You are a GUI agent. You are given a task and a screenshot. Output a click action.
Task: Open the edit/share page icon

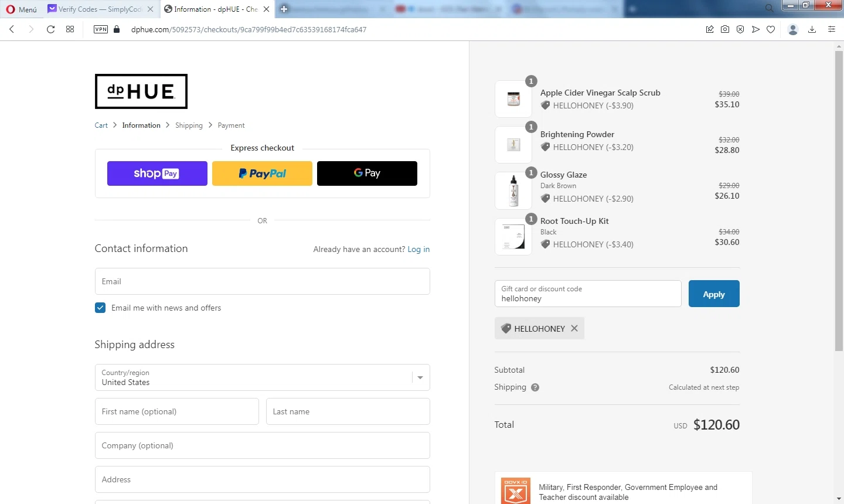click(710, 29)
